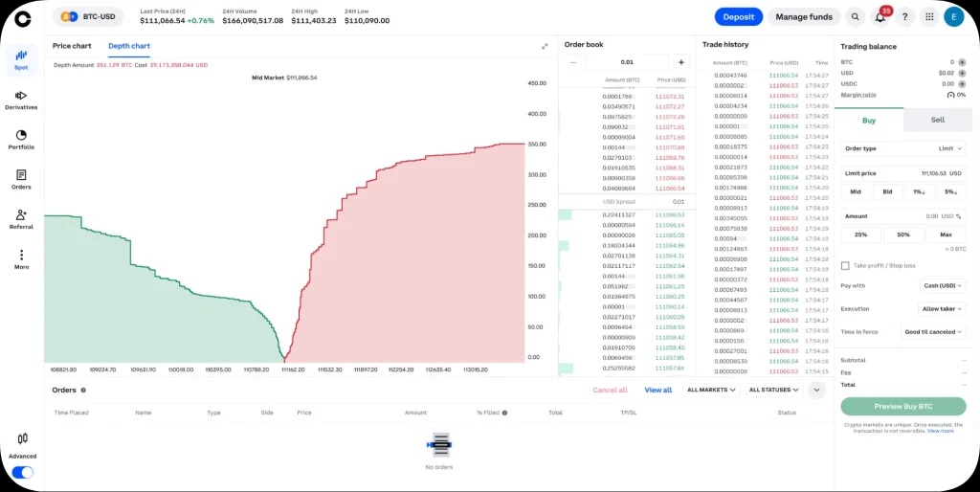The height and width of the screenshot is (492, 980).
Task: Open the apps grid icon
Action: pyautogui.click(x=929, y=16)
